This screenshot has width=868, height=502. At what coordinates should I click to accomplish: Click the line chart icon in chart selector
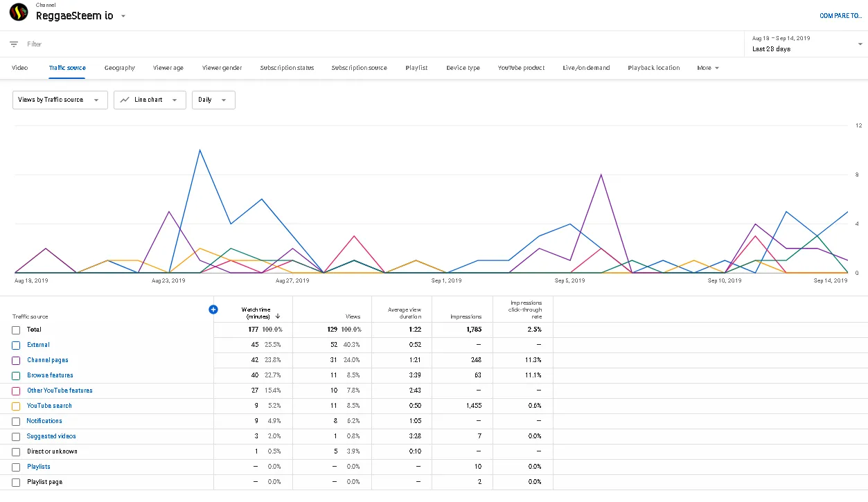pyautogui.click(x=125, y=100)
